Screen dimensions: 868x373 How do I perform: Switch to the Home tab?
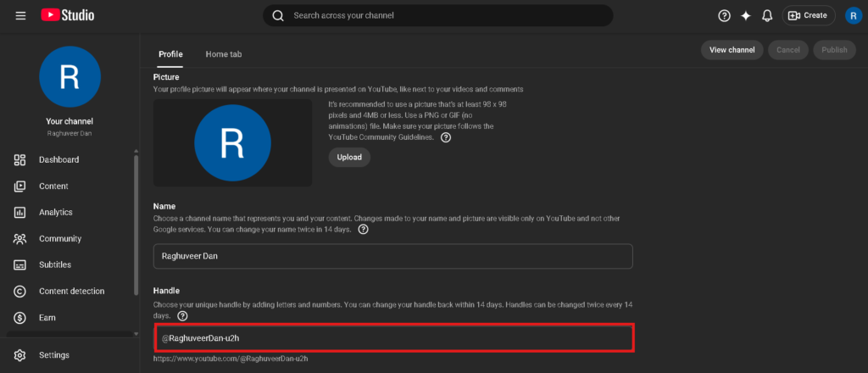(x=224, y=54)
